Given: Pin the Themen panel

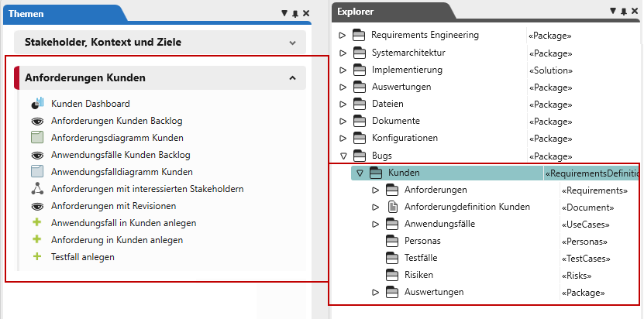Looking at the screenshot, I should click(x=295, y=13).
